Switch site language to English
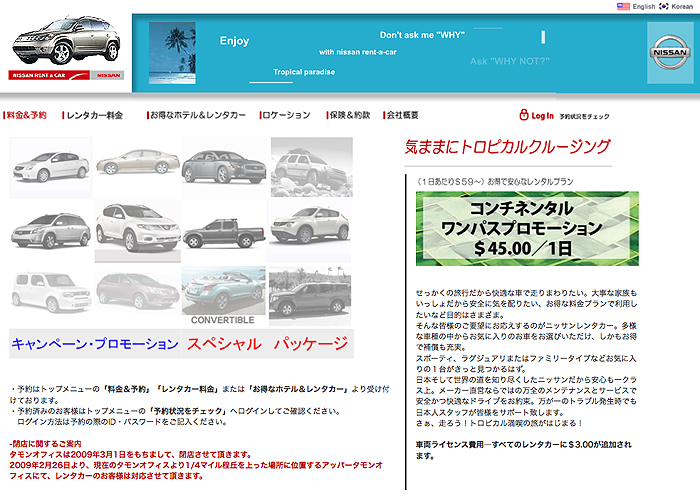 pos(644,6)
